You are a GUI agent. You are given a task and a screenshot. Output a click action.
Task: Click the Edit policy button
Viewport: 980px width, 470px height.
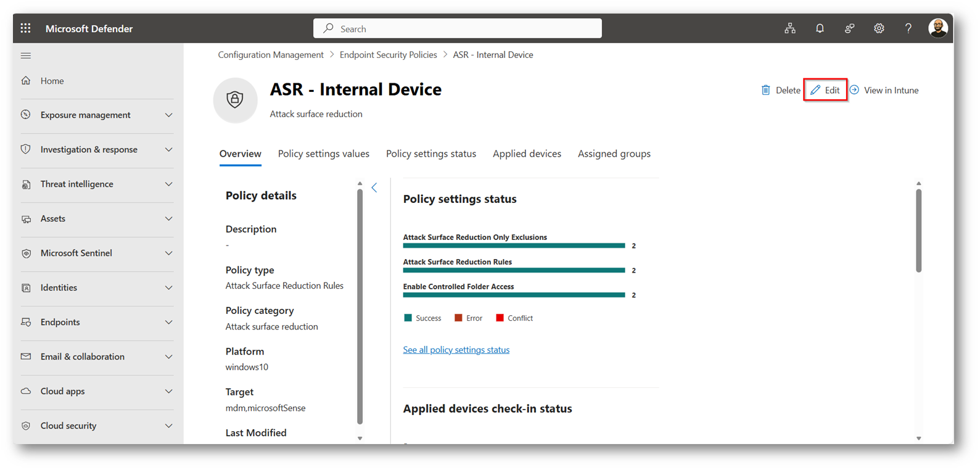825,90
